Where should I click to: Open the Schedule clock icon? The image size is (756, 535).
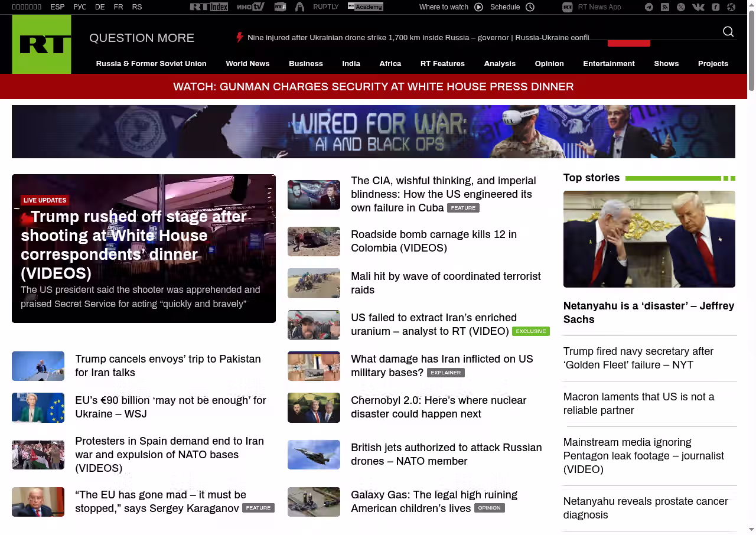[x=530, y=7]
